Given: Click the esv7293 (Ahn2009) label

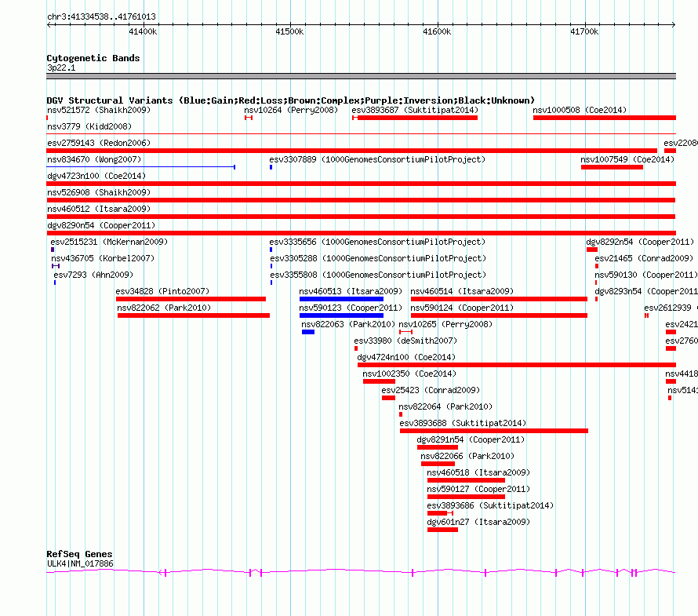Looking at the screenshot, I should [93, 275].
